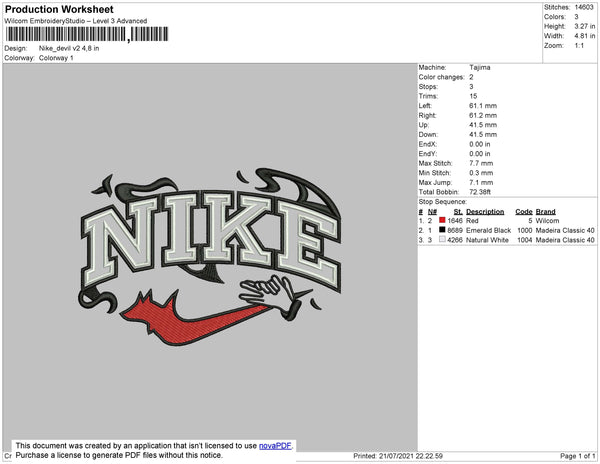Click the barcode under the worksheet title
Viewport: 600px width, 464px height.
click(x=87, y=34)
